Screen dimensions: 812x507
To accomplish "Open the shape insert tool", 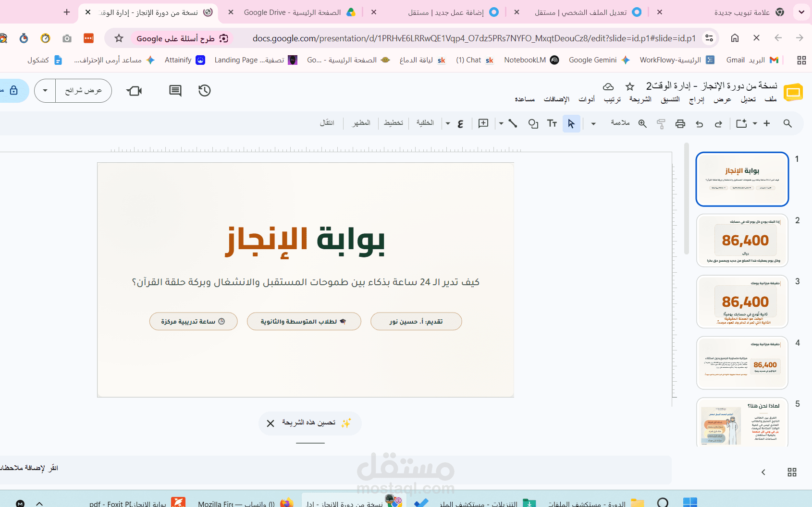I will tap(533, 123).
